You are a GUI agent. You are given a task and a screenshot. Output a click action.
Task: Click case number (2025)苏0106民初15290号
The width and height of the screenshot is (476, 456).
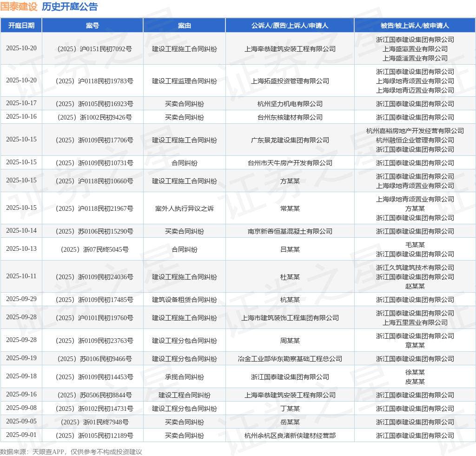[95, 231]
